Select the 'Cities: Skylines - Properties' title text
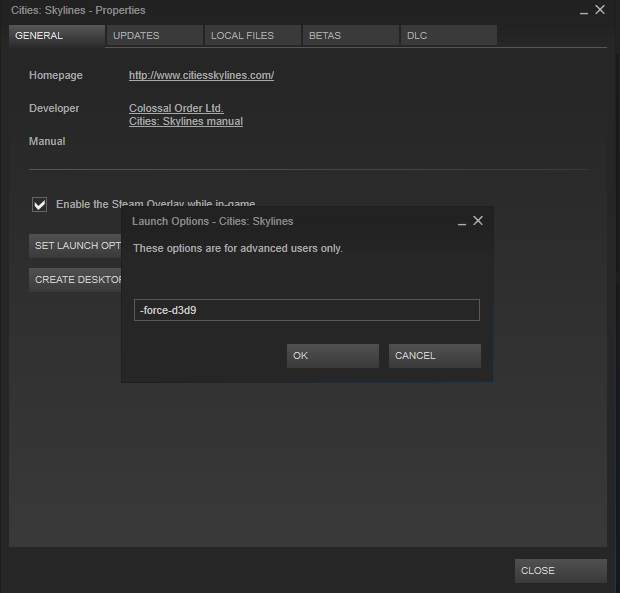This screenshot has width=620, height=593. coord(78,10)
